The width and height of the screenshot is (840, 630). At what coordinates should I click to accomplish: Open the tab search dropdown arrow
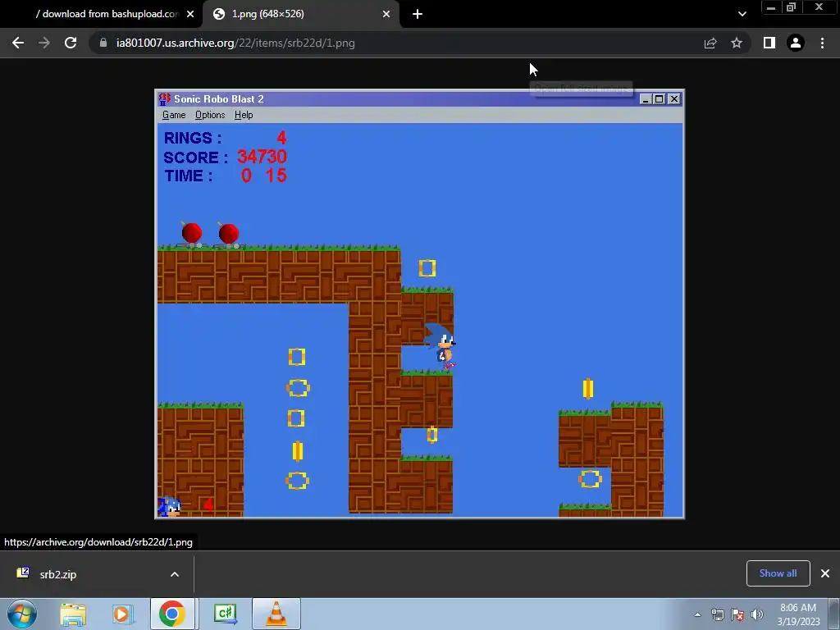742,14
